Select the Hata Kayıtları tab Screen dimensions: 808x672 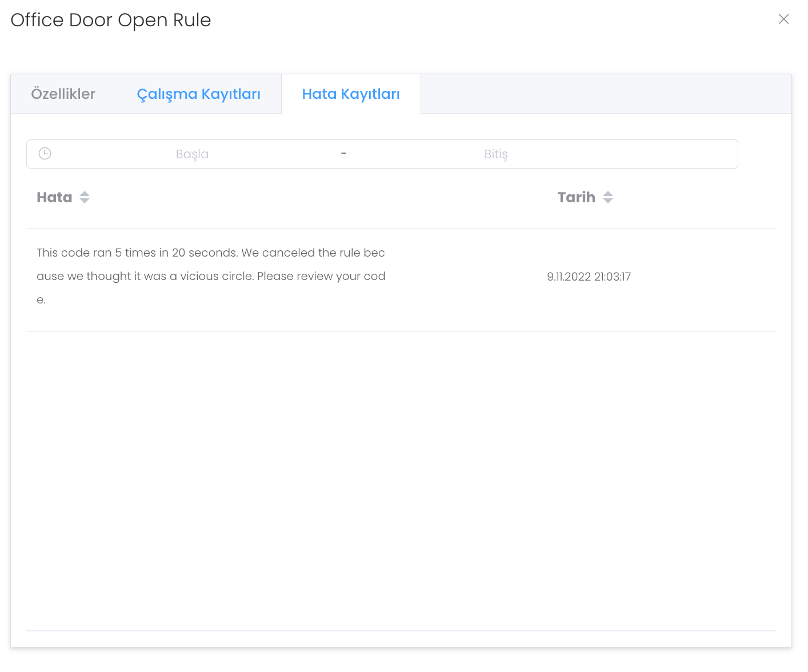351,94
